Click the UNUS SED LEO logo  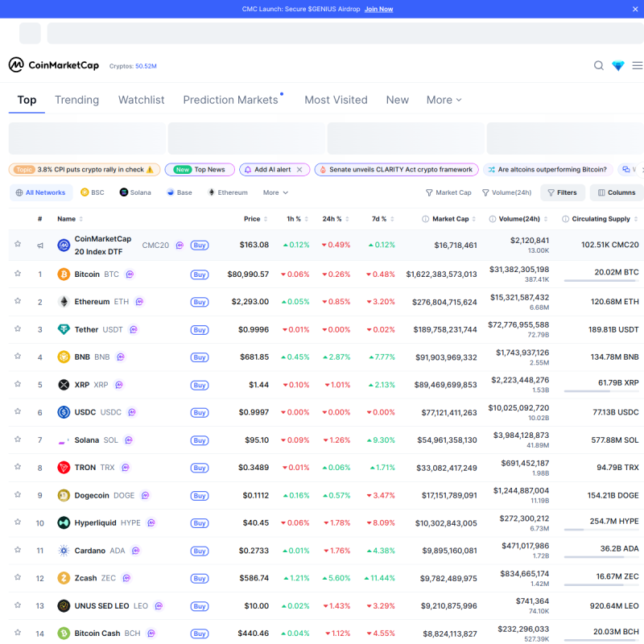click(x=64, y=606)
